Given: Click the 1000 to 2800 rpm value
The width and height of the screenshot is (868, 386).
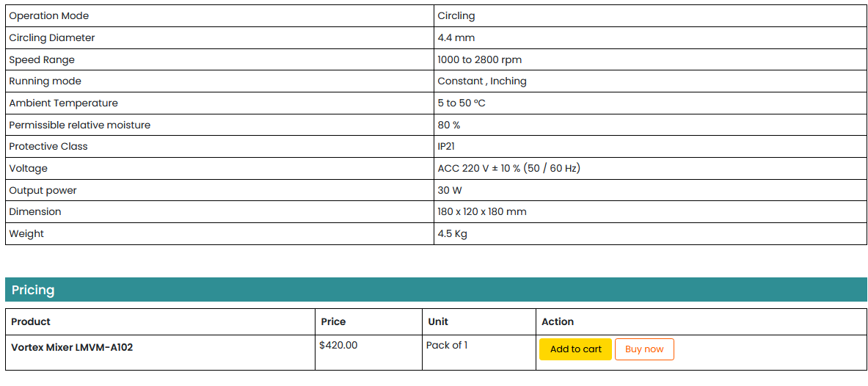Looking at the screenshot, I should (480, 59).
